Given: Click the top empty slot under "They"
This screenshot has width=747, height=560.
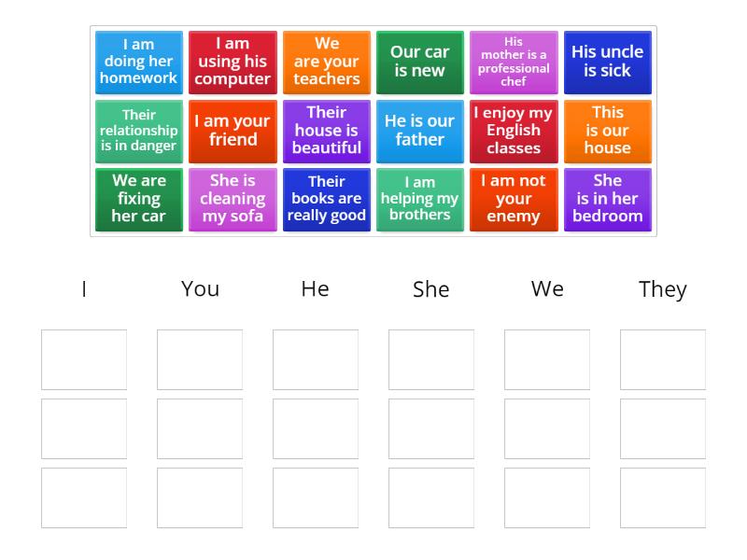Looking at the screenshot, I should (x=663, y=359).
